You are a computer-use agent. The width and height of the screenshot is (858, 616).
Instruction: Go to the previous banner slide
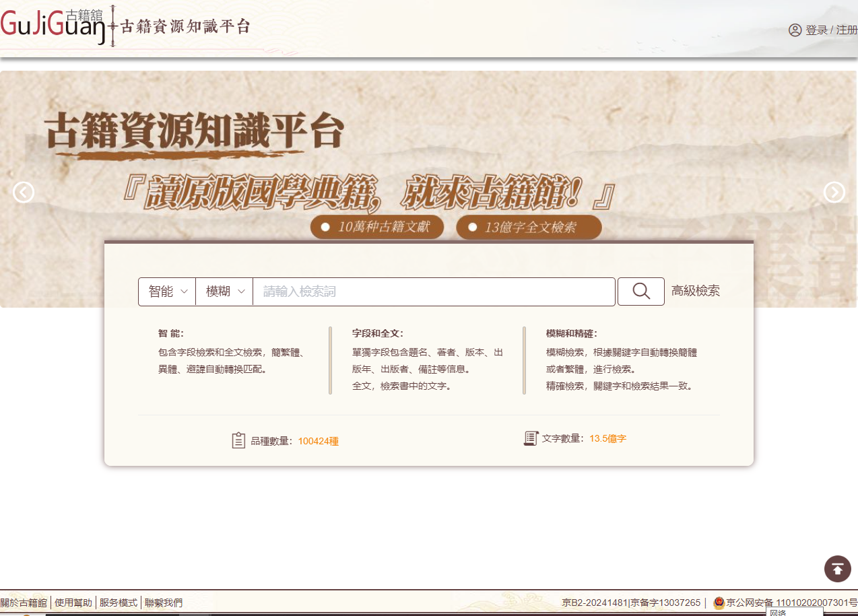point(24,193)
